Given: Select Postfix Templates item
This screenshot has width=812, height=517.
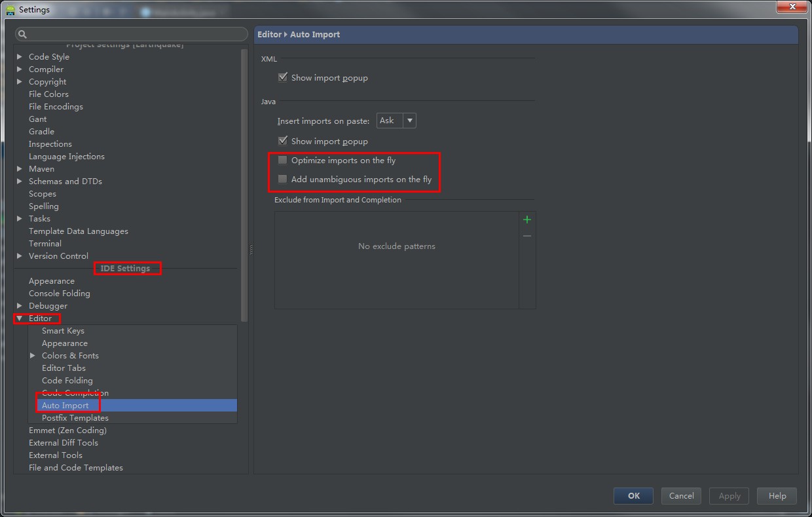Looking at the screenshot, I should (x=75, y=418).
